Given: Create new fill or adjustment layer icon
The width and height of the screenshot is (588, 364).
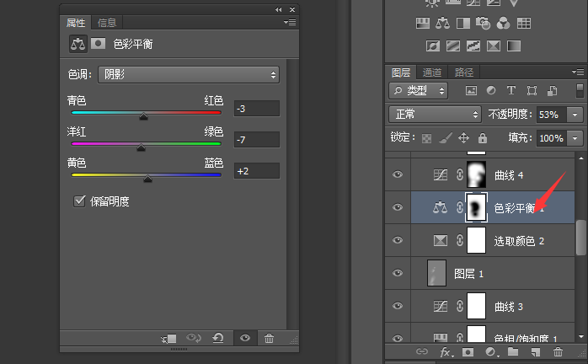Looking at the screenshot, I should click(490, 351).
